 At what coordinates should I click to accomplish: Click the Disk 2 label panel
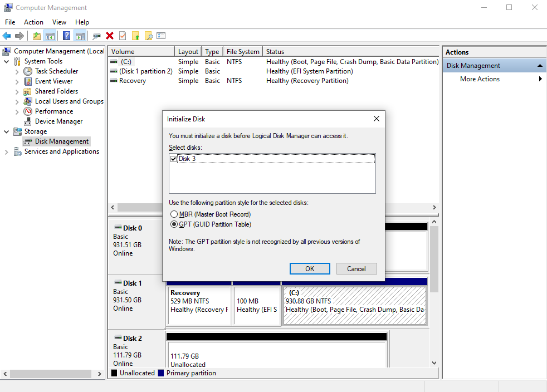click(136, 349)
